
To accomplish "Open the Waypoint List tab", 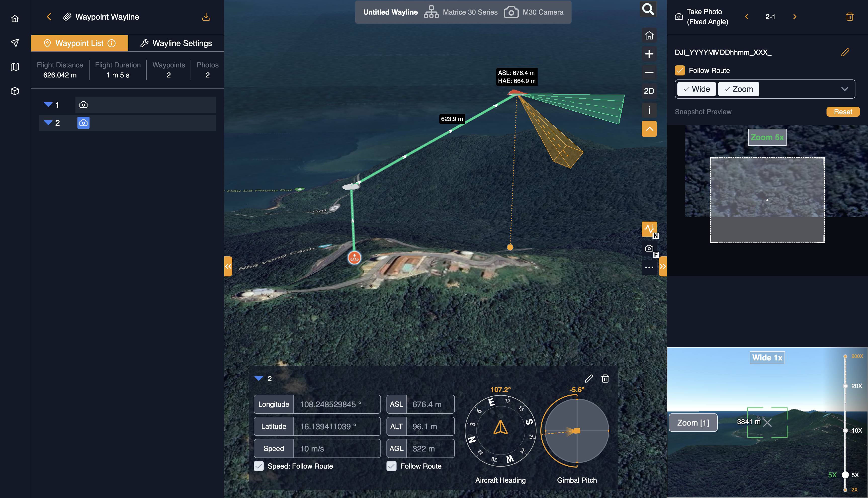I will point(79,44).
